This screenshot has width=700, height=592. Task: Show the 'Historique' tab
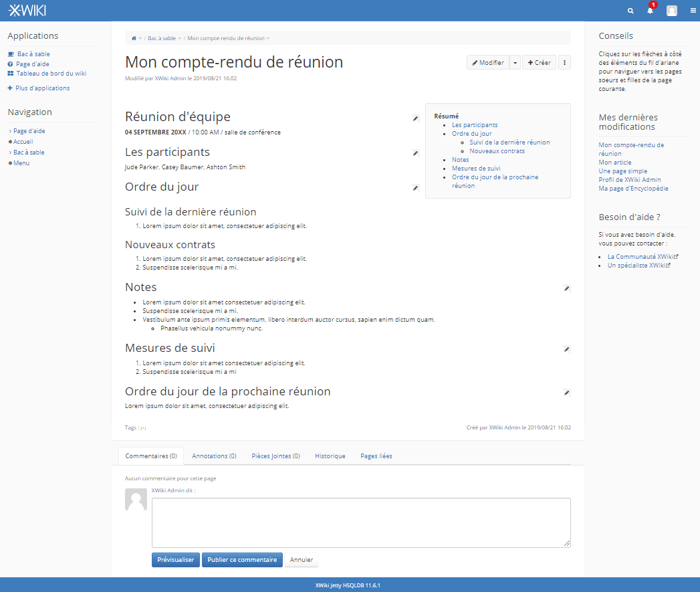click(x=330, y=456)
